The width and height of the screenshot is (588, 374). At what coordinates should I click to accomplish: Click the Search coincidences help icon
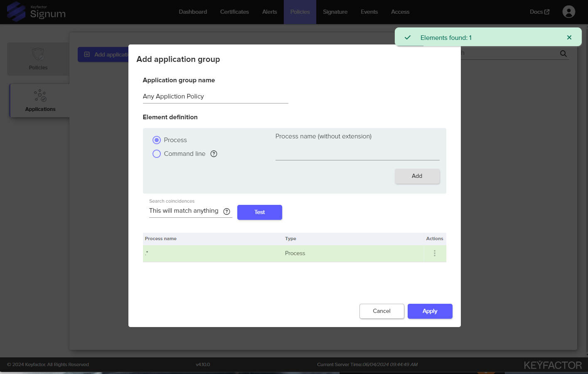coord(226,212)
